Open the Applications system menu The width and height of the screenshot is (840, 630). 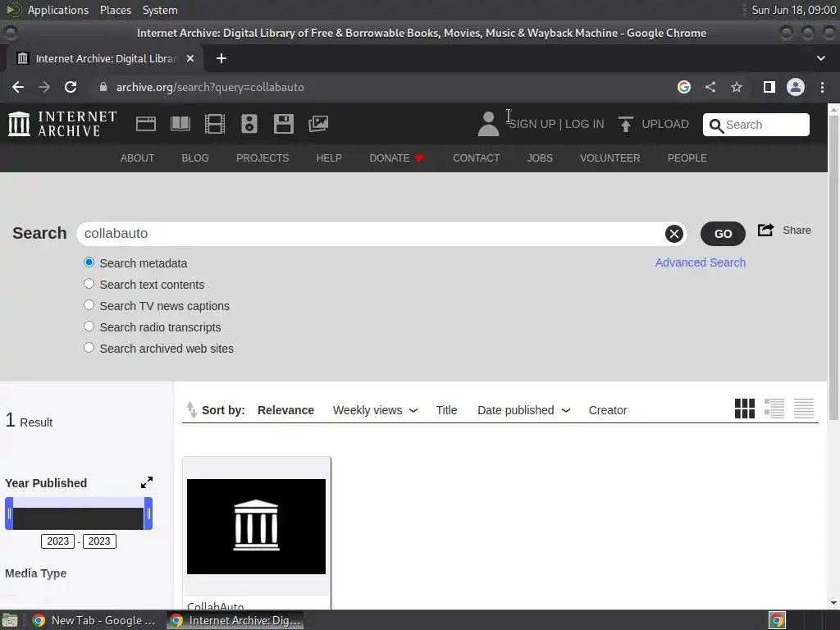(58, 10)
